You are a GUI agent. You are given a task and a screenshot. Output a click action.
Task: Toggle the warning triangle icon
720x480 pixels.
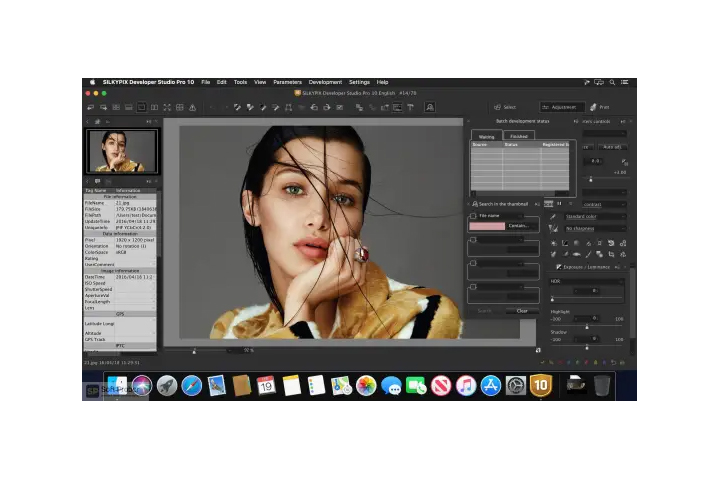192,107
